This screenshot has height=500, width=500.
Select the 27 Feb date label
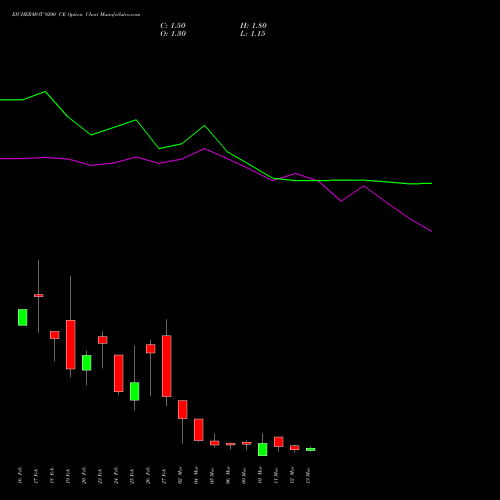pos(164,476)
